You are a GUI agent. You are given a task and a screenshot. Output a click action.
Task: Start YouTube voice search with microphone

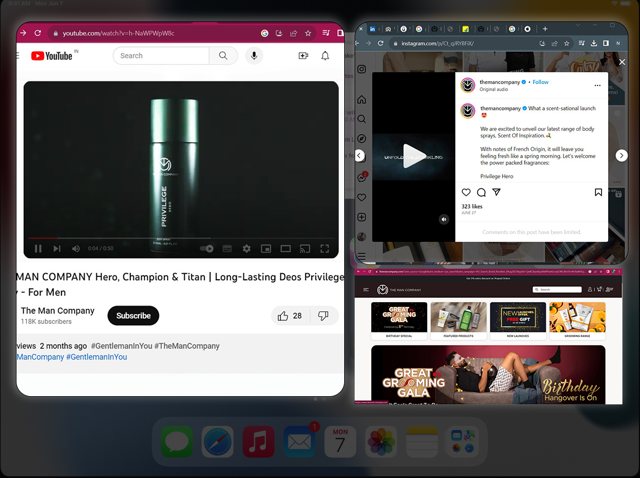(254, 56)
